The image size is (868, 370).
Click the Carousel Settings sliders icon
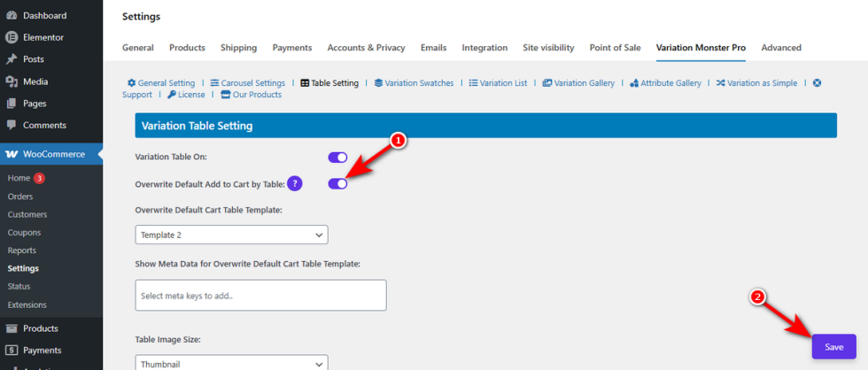214,83
